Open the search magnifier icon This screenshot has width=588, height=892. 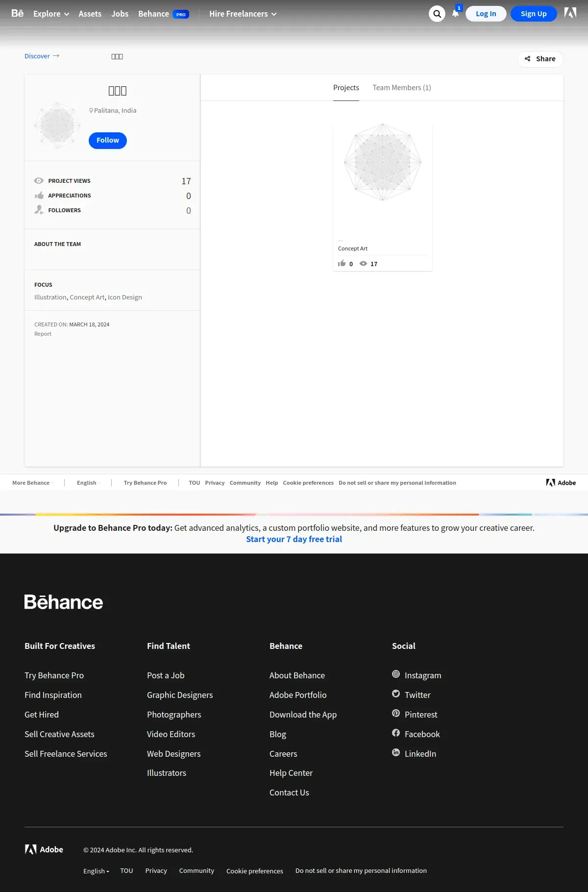(437, 14)
